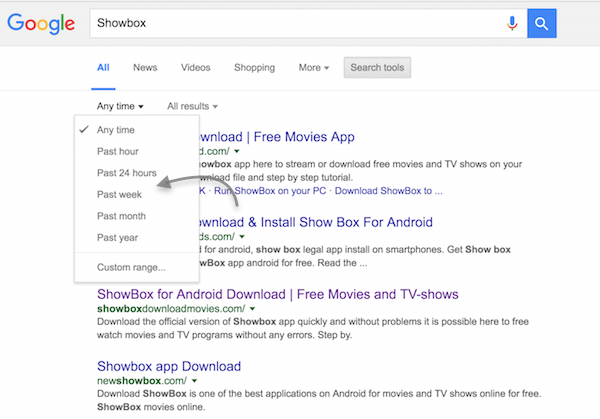Go to the Shopping tab
600x419 pixels.
click(254, 68)
